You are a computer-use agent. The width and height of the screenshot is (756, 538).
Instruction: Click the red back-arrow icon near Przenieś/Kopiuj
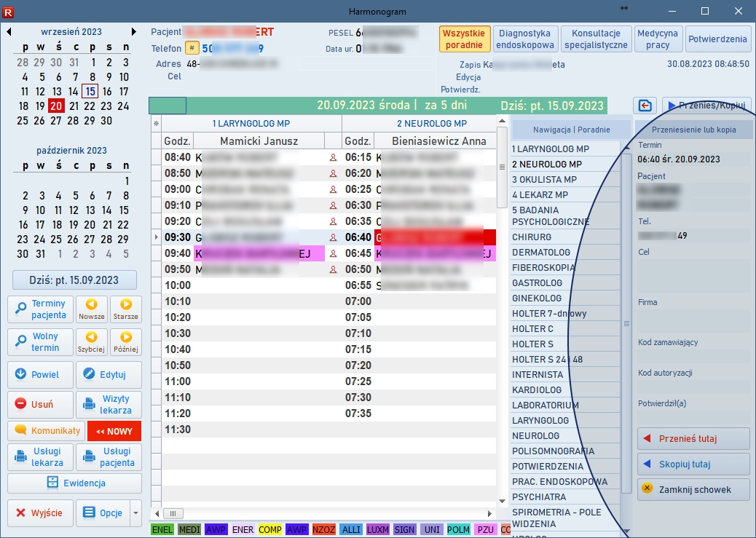tap(645, 106)
